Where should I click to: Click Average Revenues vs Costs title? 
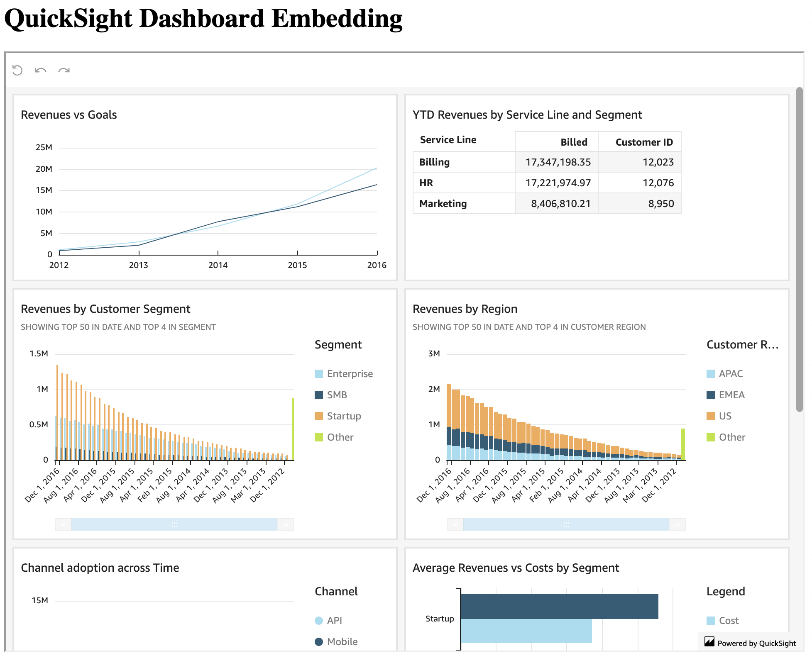pos(516,568)
